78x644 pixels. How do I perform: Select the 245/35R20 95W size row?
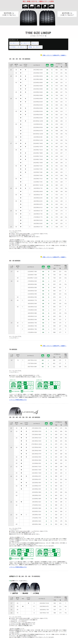(38, 70)
